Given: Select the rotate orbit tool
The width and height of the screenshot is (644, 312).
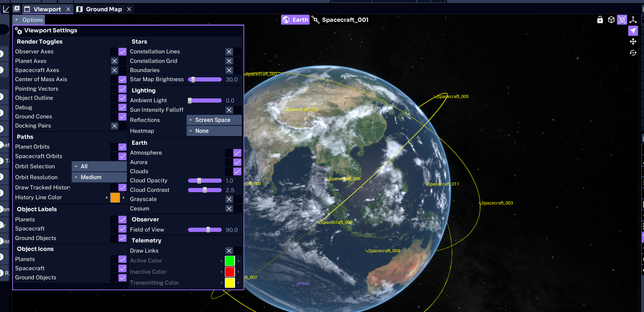Looking at the screenshot, I should (x=633, y=53).
